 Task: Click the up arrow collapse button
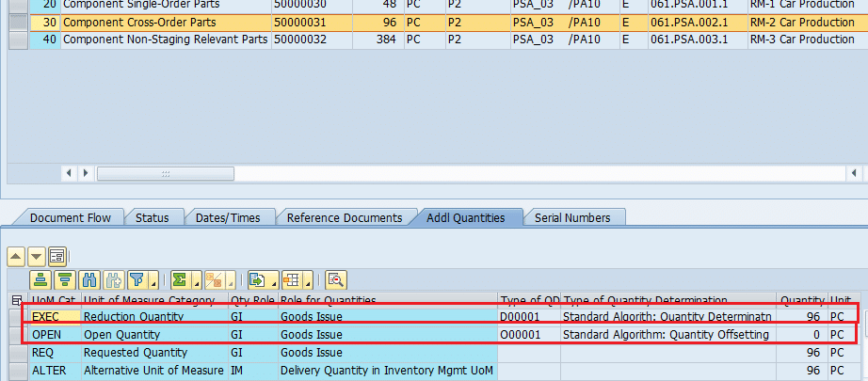click(x=16, y=256)
